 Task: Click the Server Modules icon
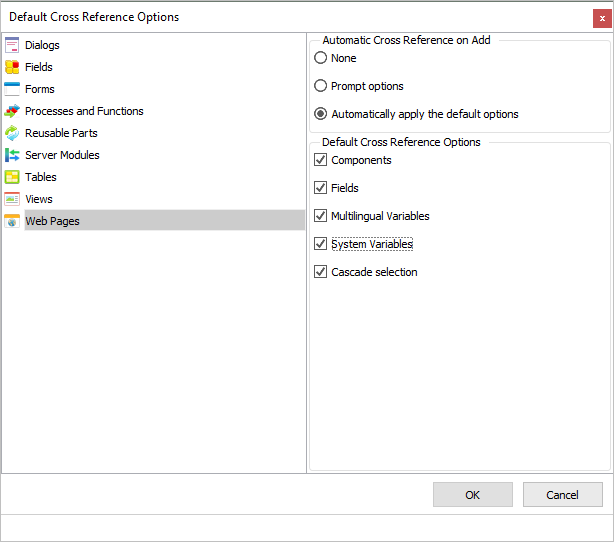pyautogui.click(x=12, y=155)
